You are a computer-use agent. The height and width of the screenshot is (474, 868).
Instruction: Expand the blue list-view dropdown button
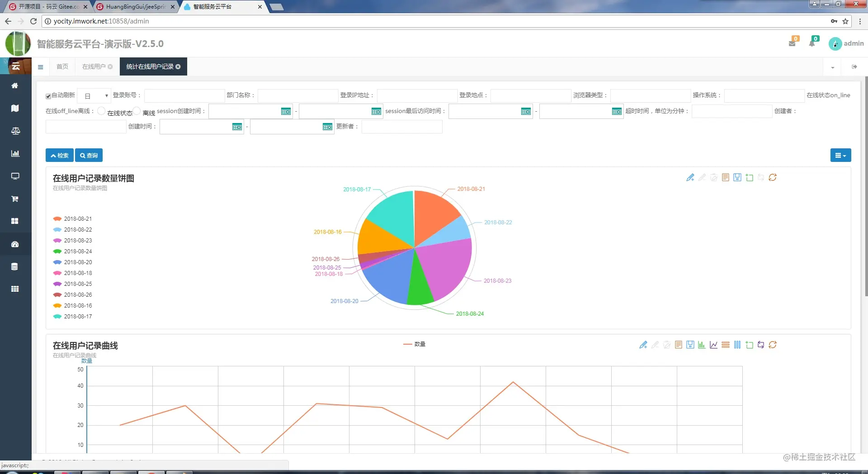tap(840, 155)
